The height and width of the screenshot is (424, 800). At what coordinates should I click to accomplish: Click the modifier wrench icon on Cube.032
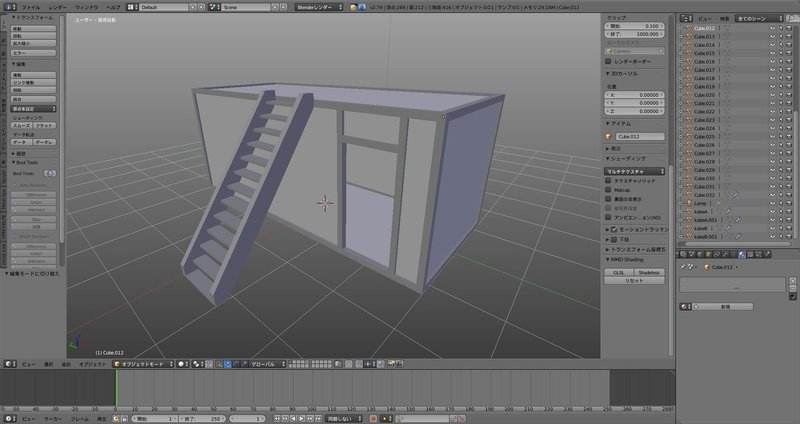735,195
